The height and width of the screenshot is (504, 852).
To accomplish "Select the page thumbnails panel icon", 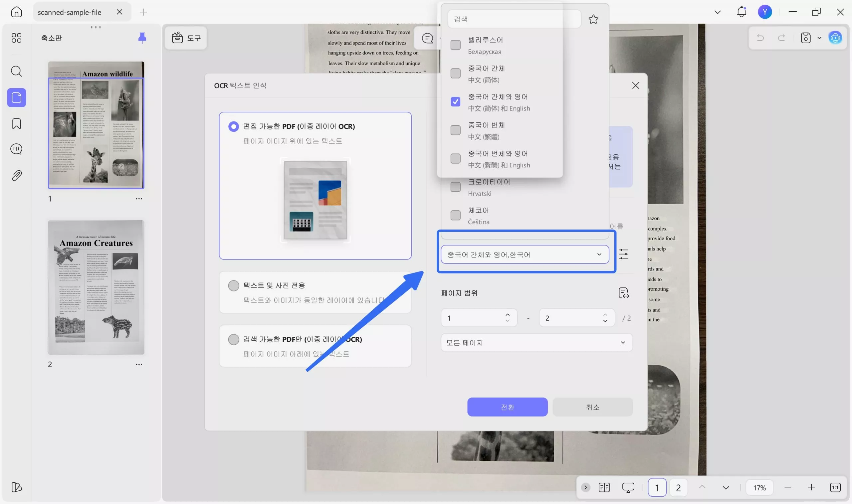I will click(16, 97).
